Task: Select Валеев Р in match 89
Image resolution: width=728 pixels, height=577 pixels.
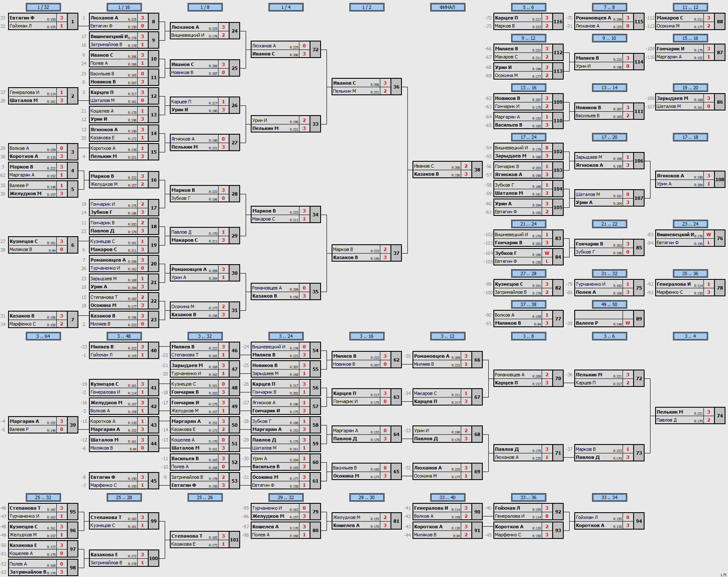Action: 587,323
